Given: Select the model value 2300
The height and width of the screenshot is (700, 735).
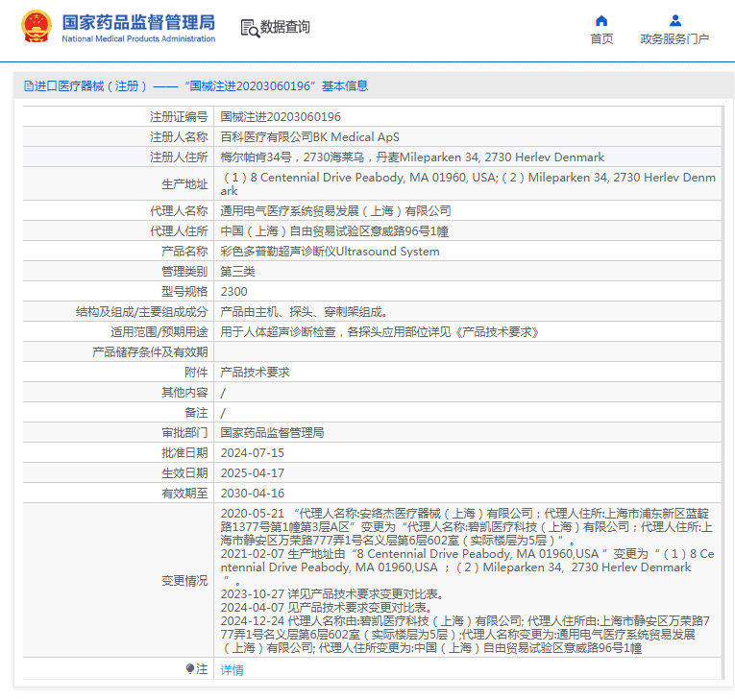Looking at the screenshot, I should (x=233, y=291).
